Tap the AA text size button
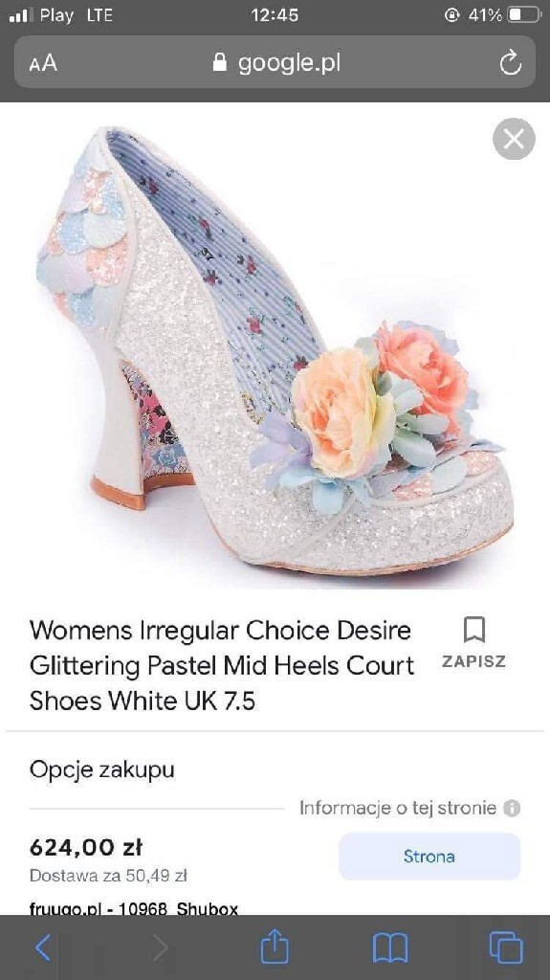The height and width of the screenshot is (980, 550). (x=43, y=63)
